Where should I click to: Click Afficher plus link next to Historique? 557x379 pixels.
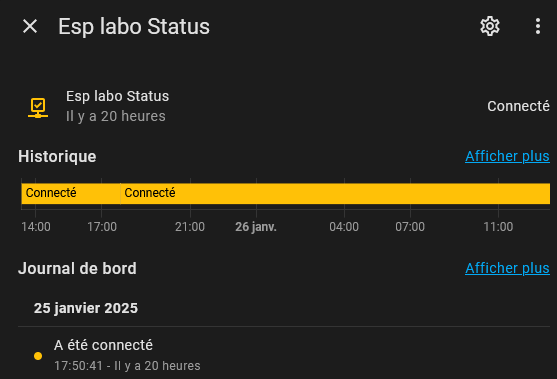pyautogui.click(x=507, y=156)
